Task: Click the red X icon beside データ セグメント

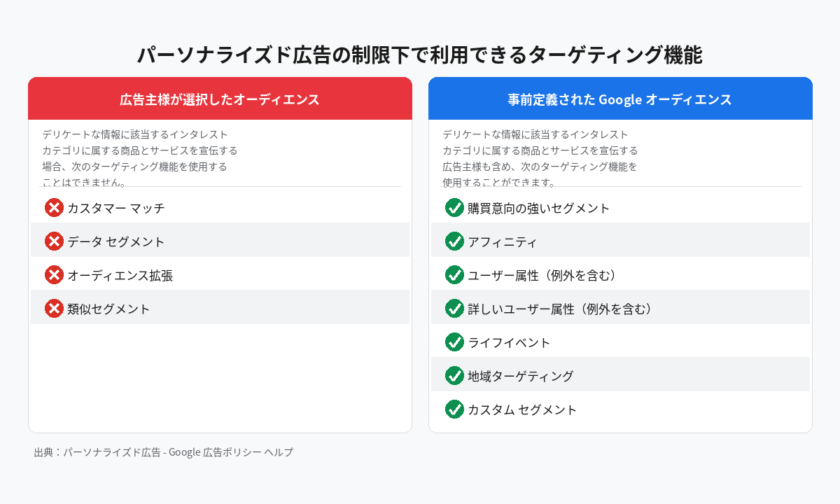Action: 54,241
